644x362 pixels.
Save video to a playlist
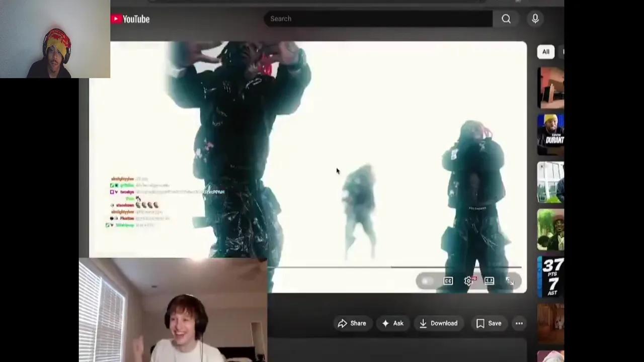[x=489, y=323]
